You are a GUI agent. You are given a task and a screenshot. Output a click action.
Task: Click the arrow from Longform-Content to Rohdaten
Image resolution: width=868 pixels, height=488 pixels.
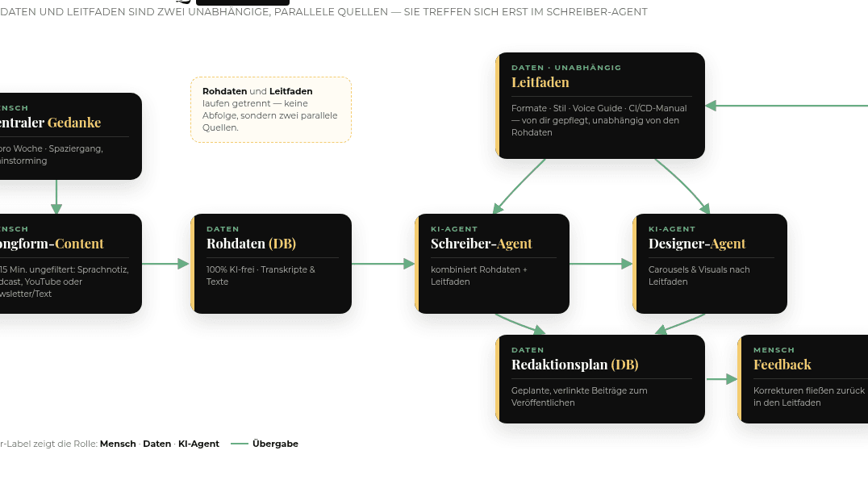tap(165, 264)
